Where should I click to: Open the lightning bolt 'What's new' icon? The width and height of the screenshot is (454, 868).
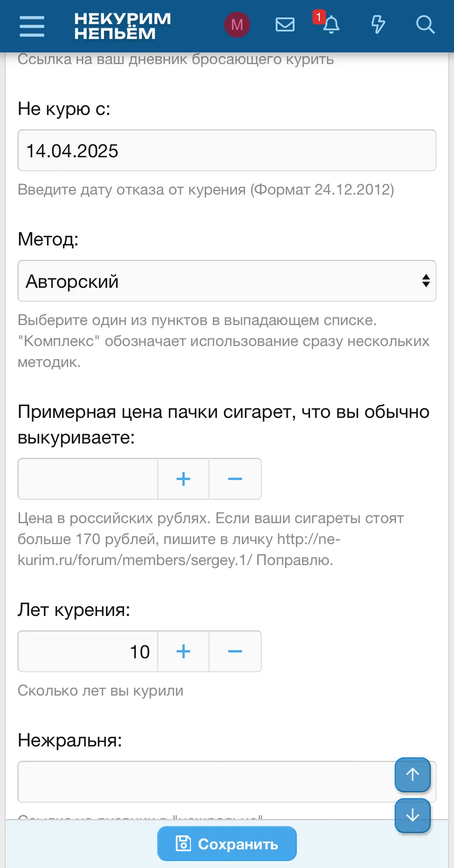(x=378, y=25)
